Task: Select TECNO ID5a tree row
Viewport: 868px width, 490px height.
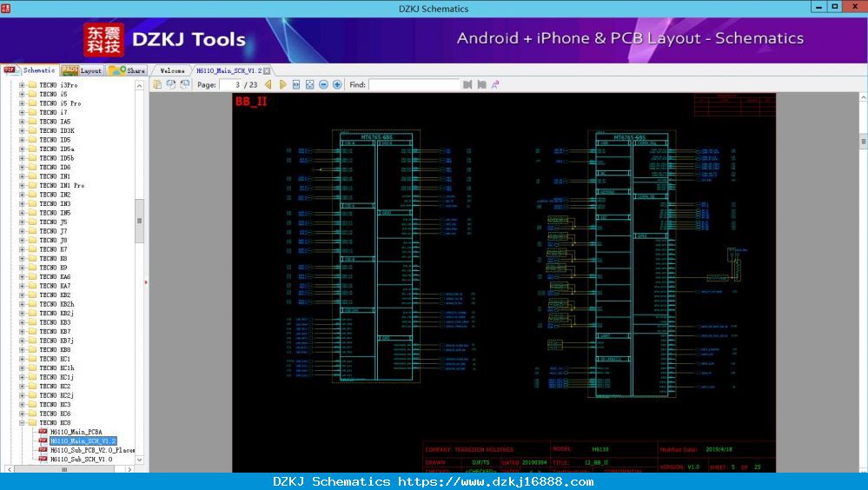Action: click(x=56, y=149)
